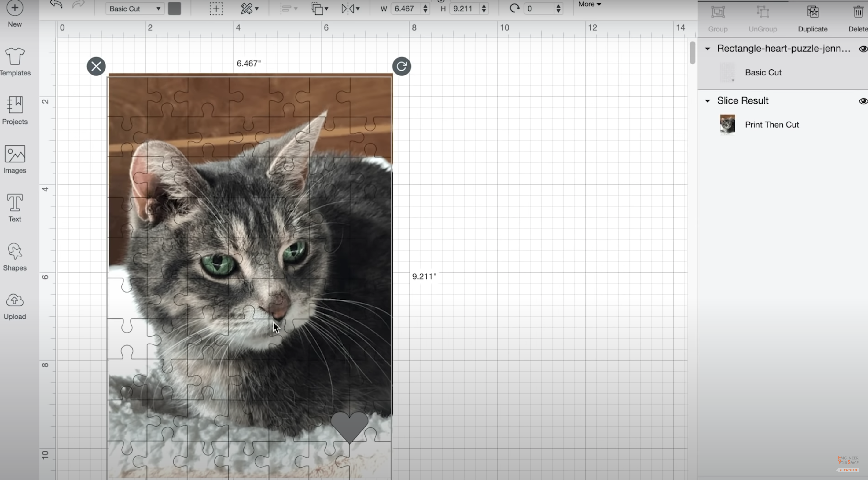
Task: Select the Print Then Cut layer thumbnail
Action: (727, 125)
